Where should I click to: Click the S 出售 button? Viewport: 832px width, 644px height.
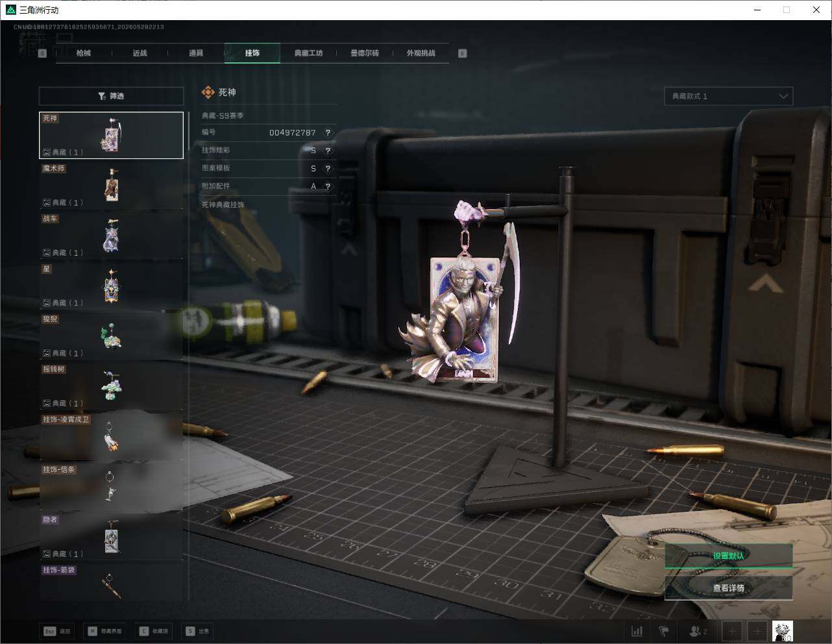(197, 631)
